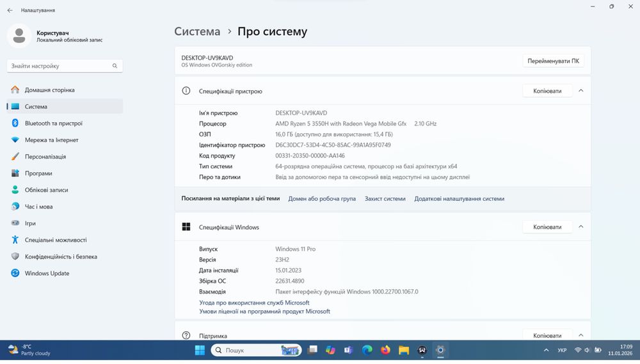
Task: Click the paintbrush personalization icon
Action: [x=15, y=156]
